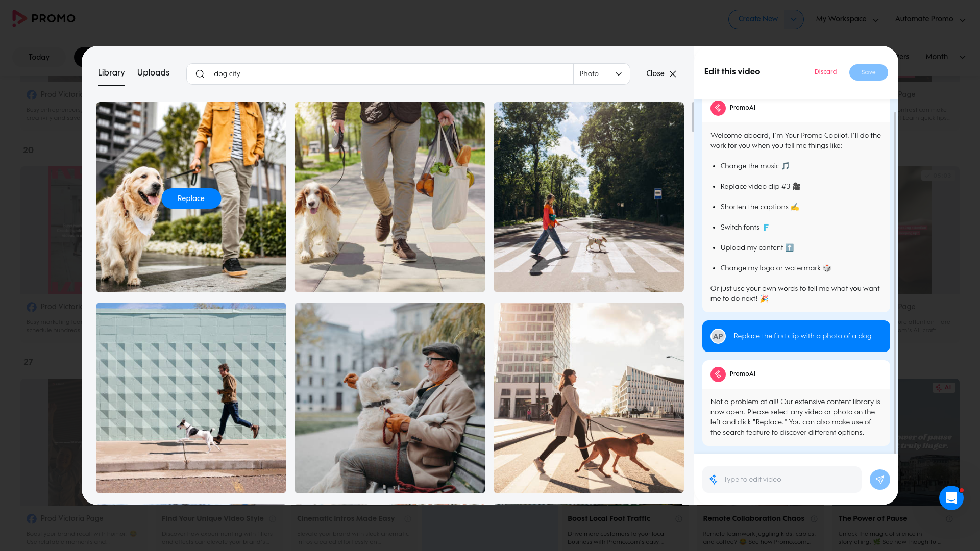980x551 pixels.
Task: Click the send message paper plane icon
Action: [x=879, y=480]
